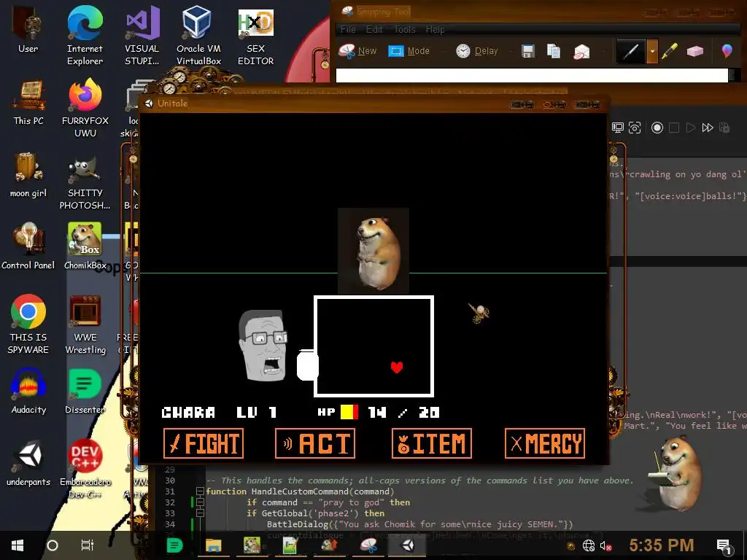Viewport: 747px width, 560px height.
Task: Click the Play triangle button
Action: tap(690, 128)
